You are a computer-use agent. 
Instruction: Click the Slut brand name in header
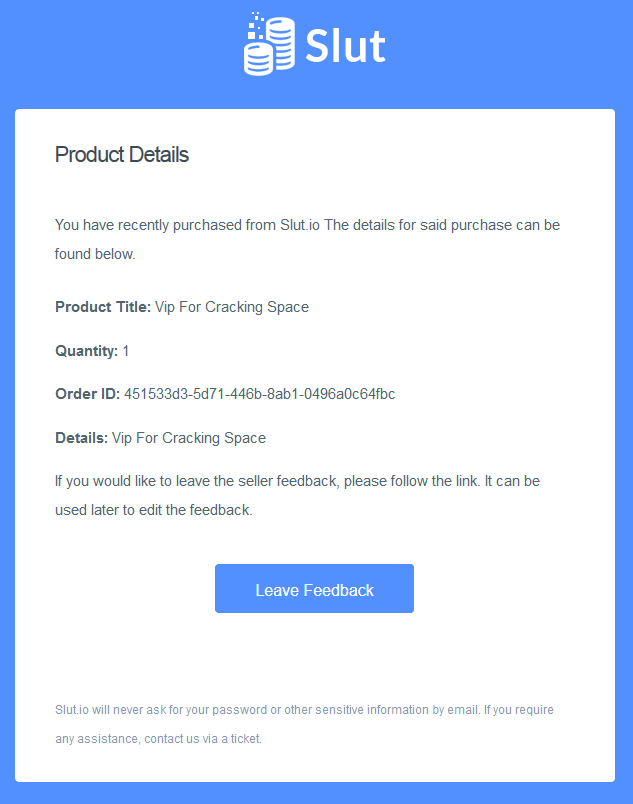tap(345, 46)
